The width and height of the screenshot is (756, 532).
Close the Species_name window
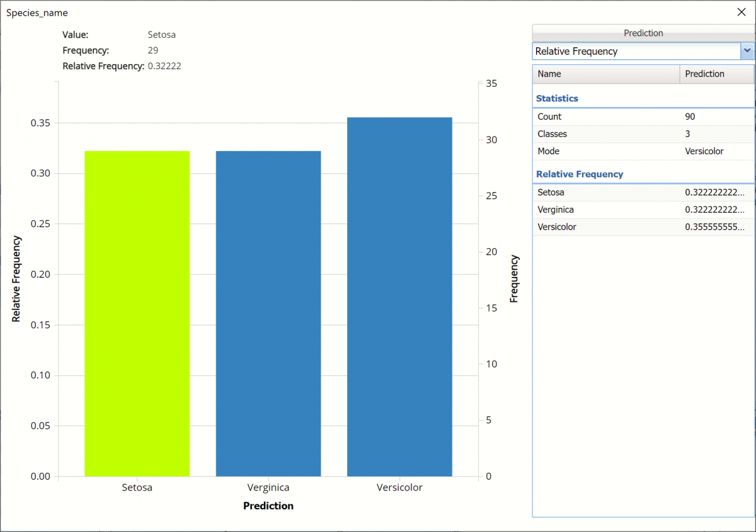tap(741, 12)
